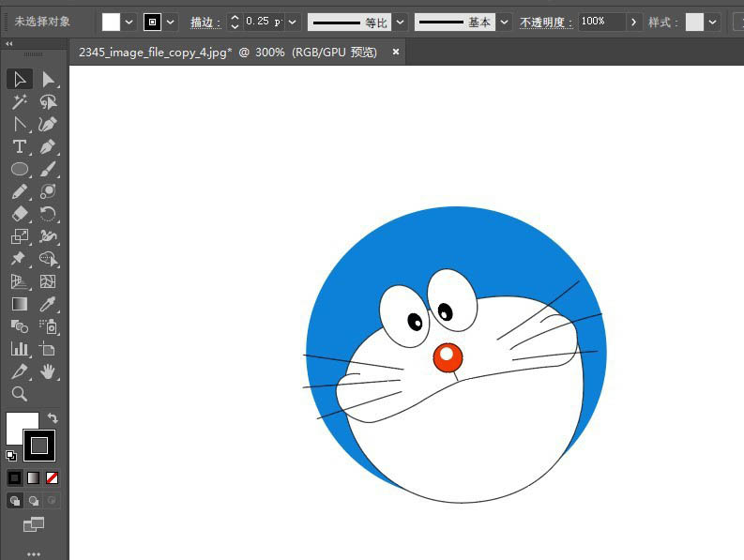Screen dimensions: 744x560
Task: Select the Ellipse shape tool
Action: [20, 169]
